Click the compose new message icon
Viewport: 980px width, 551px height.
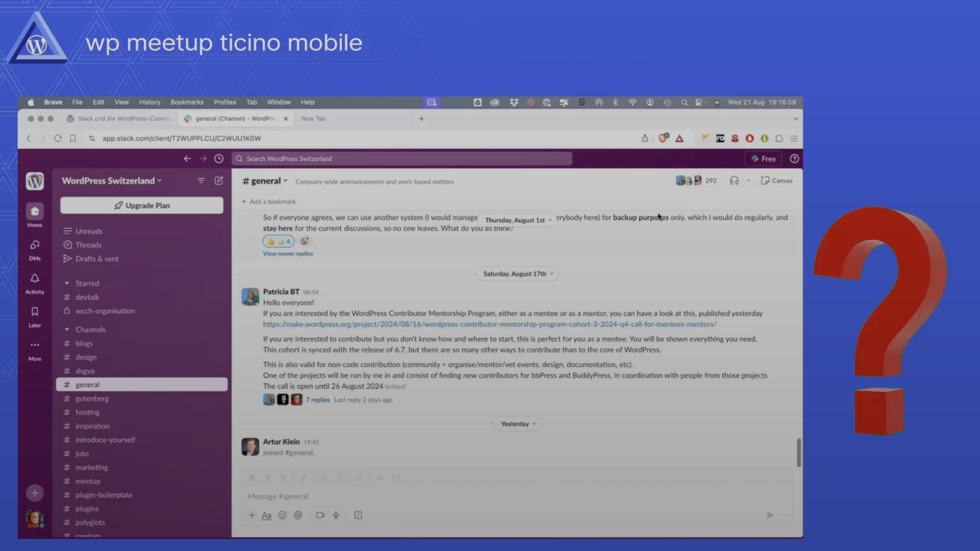pos(218,181)
